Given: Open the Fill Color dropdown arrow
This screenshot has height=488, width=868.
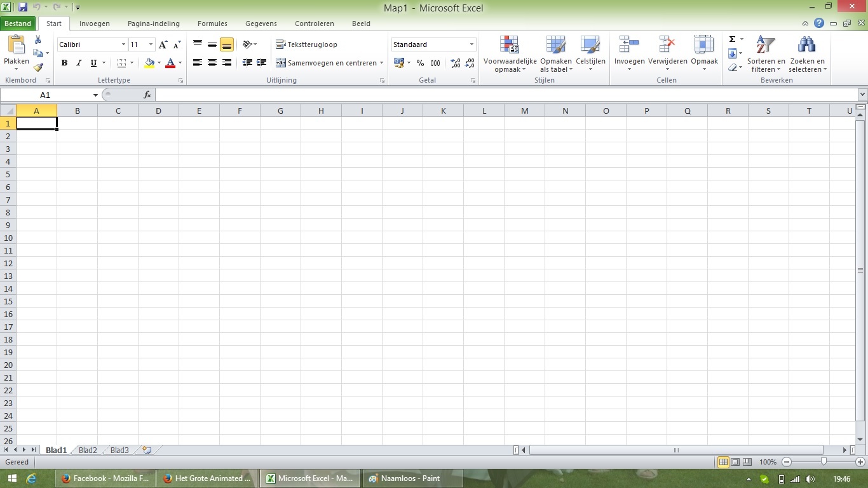Looking at the screenshot, I should 159,63.
